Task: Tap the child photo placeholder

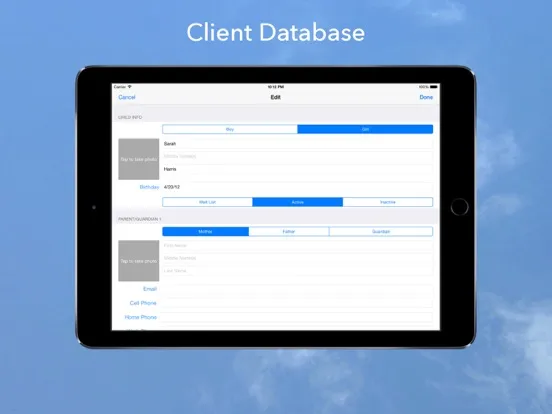Action: [x=139, y=159]
